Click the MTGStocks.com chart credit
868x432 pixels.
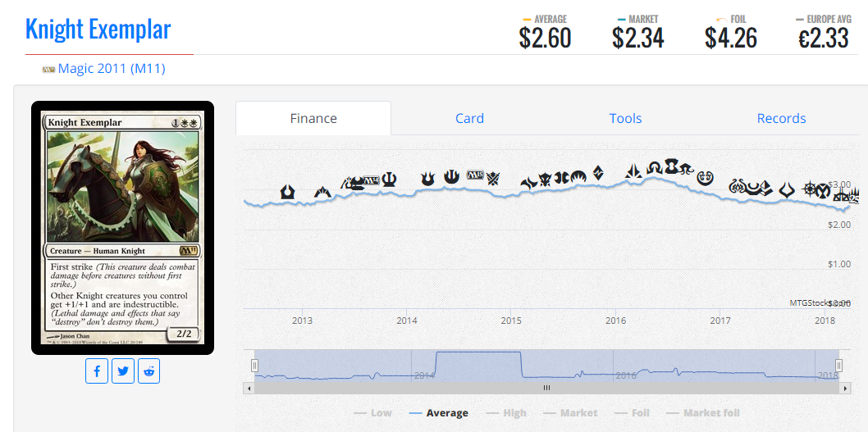pyautogui.click(x=820, y=302)
